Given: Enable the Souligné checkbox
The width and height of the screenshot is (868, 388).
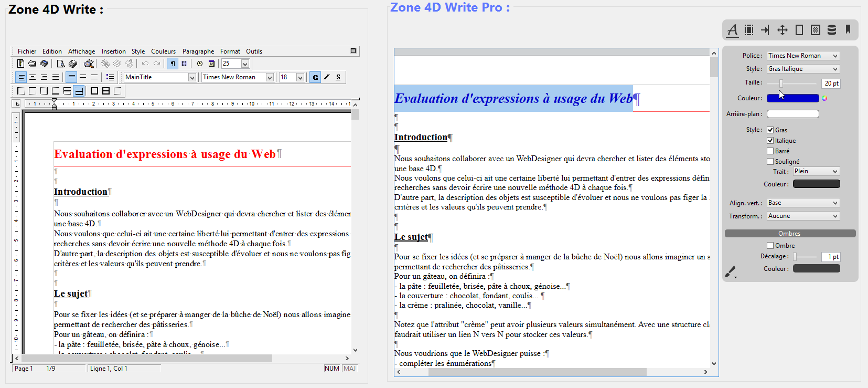Looking at the screenshot, I should pyautogui.click(x=770, y=162).
